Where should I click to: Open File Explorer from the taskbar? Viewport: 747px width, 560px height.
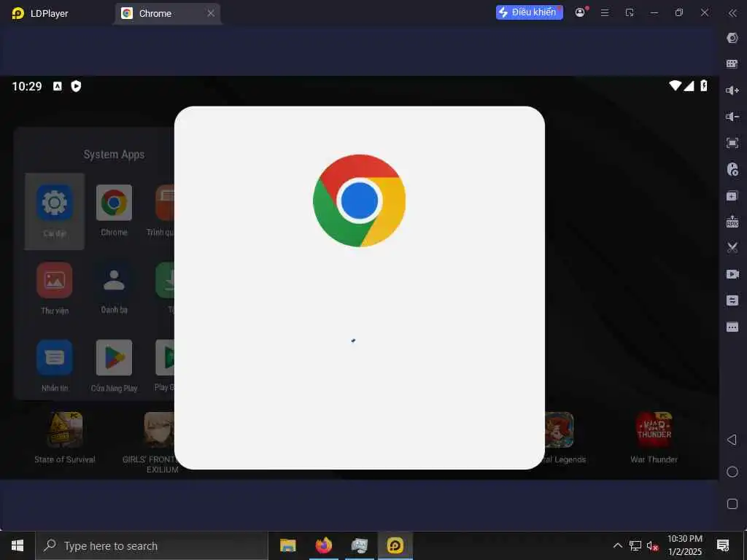point(287,545)
